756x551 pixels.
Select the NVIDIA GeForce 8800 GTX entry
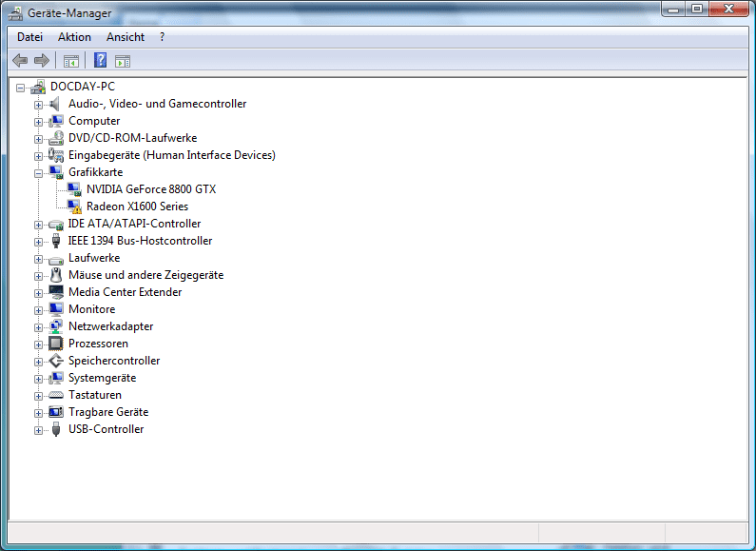(151, 189)
